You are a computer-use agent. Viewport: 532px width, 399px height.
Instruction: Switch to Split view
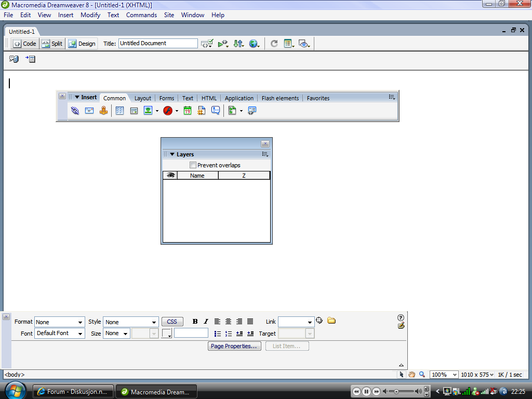tap(52, 44)
